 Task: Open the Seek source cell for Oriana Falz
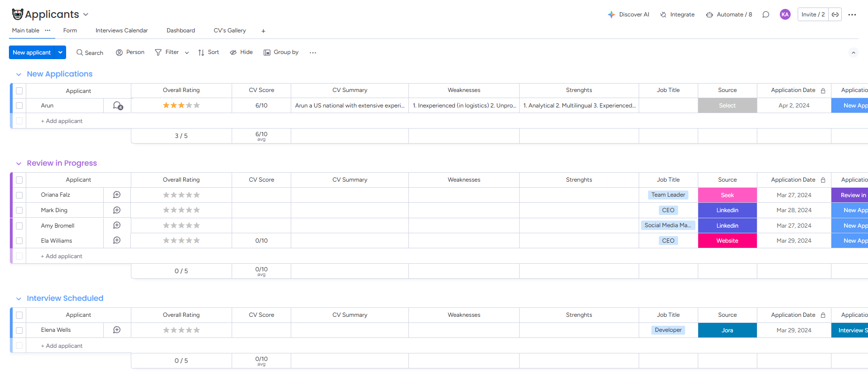tap(727, 195)
